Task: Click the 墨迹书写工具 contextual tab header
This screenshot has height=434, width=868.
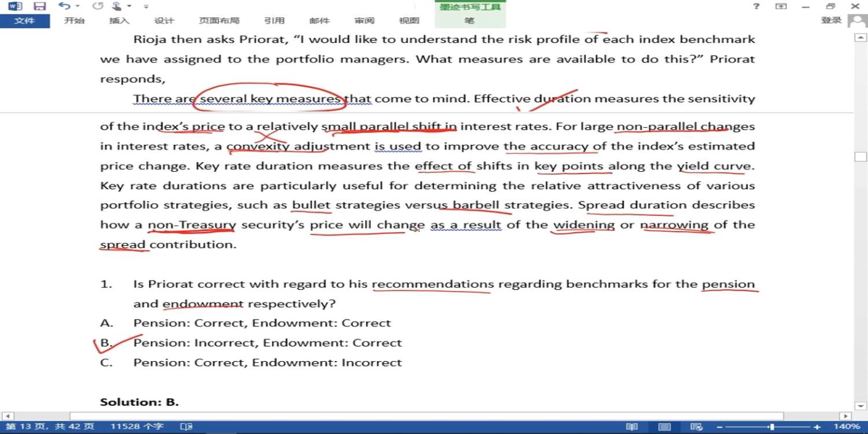Action: pyautogui.click(x=470, y=7)
